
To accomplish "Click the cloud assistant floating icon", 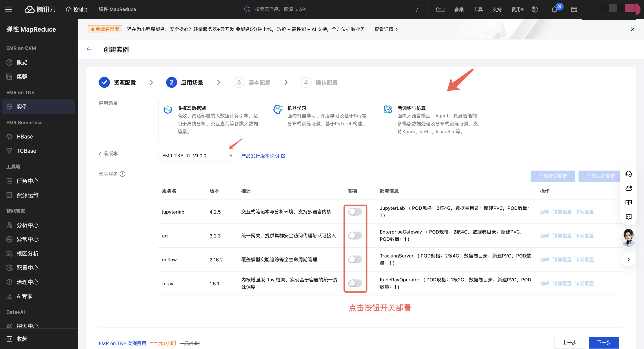I will point(628,188).
